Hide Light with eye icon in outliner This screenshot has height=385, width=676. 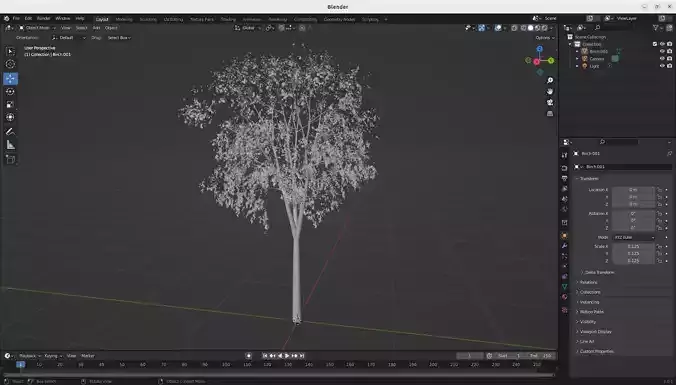[x=662, y=66]
